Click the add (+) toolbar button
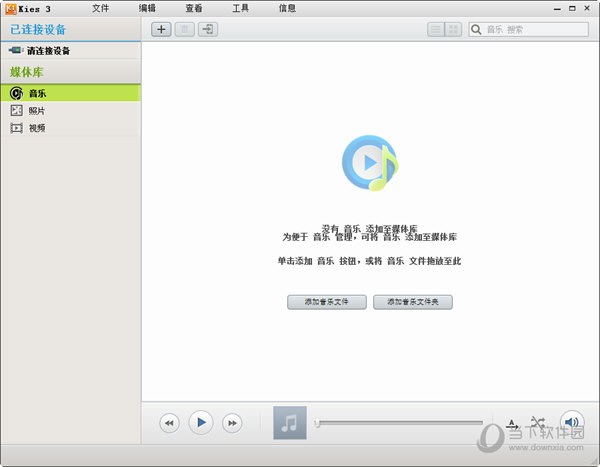Viewport: 600px width, 467px height. [x=161, y=29]
